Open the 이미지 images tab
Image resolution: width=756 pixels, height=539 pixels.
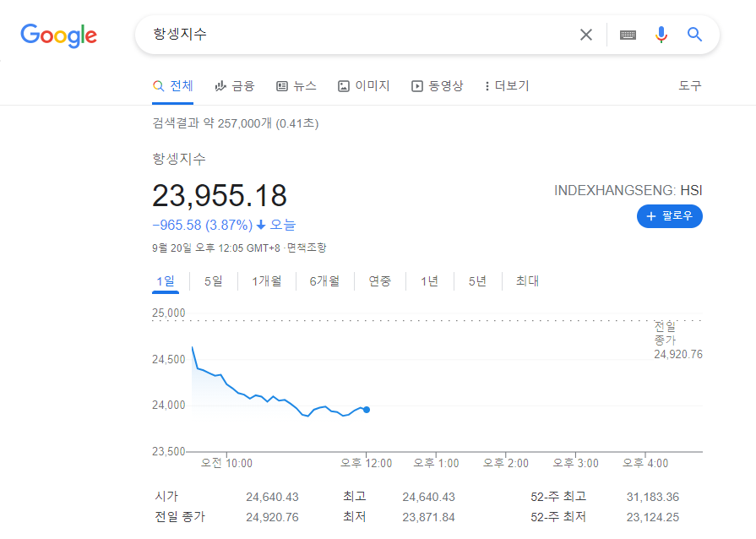pos(364,86)
